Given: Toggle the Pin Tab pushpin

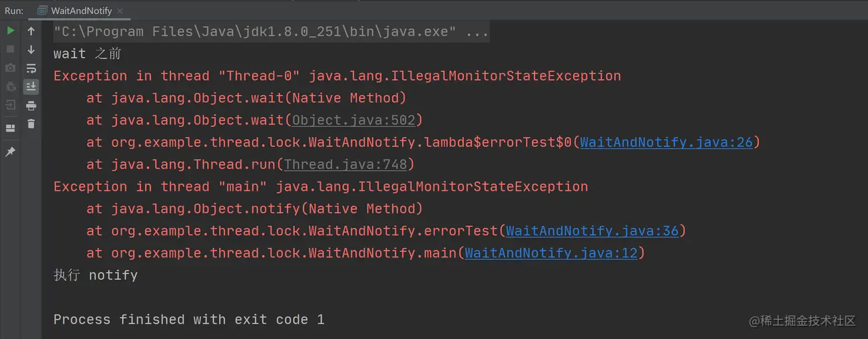Looking at the screenshot, I should 11,152.
